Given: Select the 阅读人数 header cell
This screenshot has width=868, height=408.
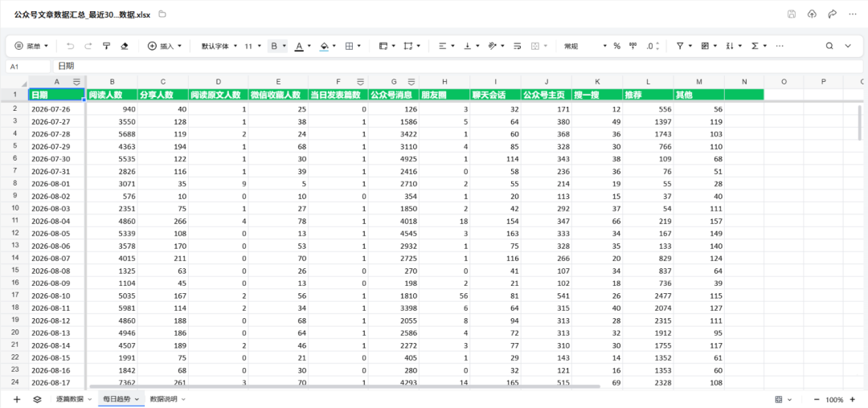Looking at the screenshot, I should 113,94.
